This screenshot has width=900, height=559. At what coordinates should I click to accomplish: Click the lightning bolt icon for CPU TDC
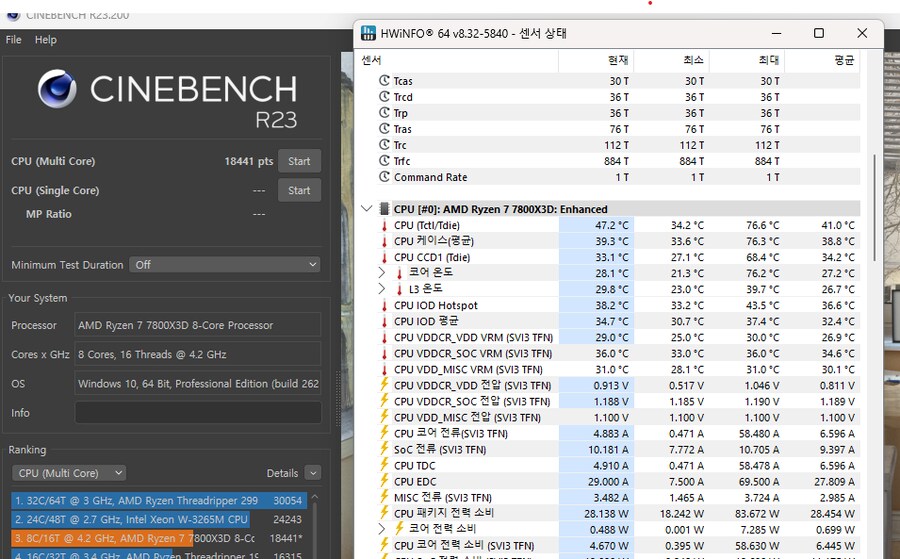pyautogui.click(x=384, y=465)
